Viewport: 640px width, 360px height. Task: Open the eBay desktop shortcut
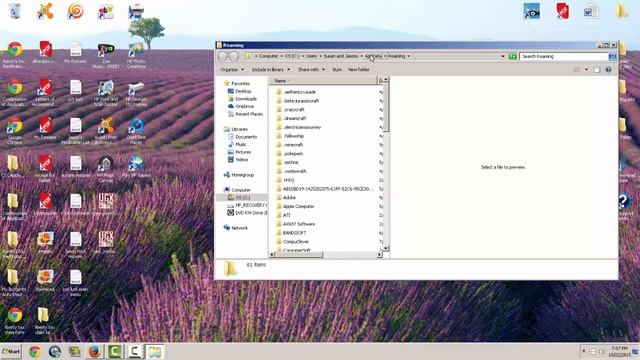(x=106, y=11)
